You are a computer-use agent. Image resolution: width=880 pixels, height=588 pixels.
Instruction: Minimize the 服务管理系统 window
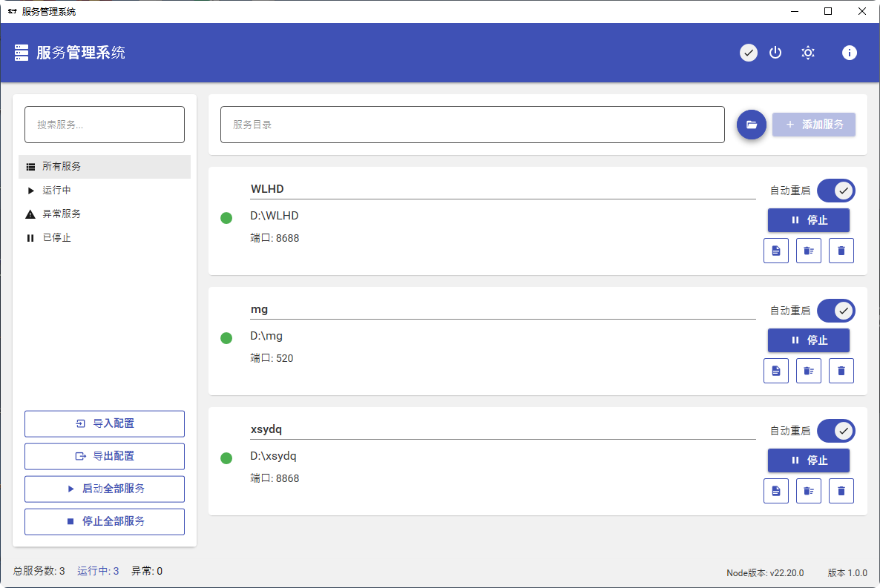[795, 11]
